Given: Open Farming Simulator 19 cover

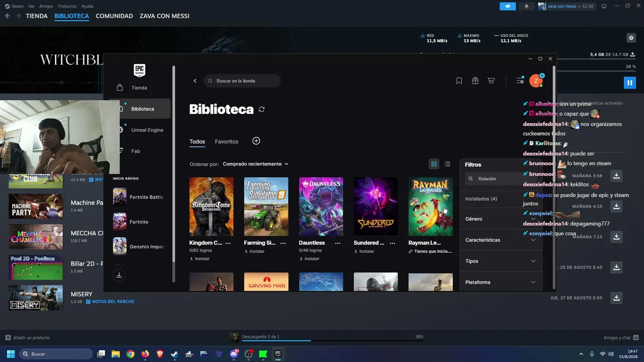Looking at the screenshot, I should [266, 207].
